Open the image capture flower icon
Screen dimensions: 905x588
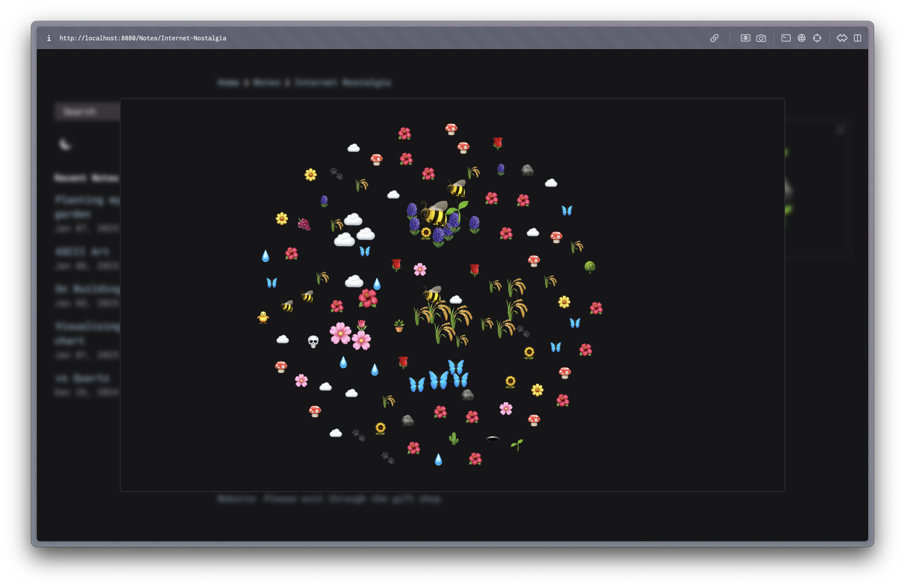(x=745, y=38)
